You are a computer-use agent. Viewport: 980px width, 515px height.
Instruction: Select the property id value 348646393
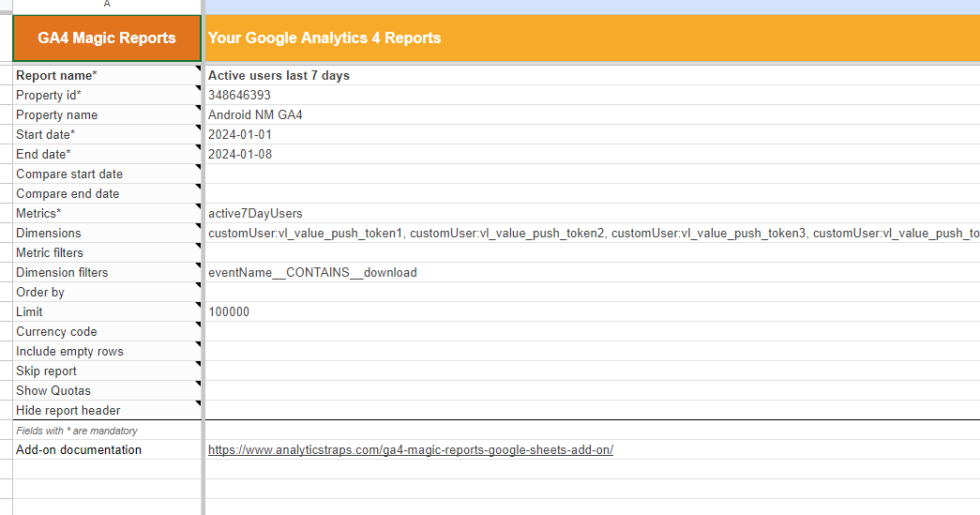pos(593,95)
